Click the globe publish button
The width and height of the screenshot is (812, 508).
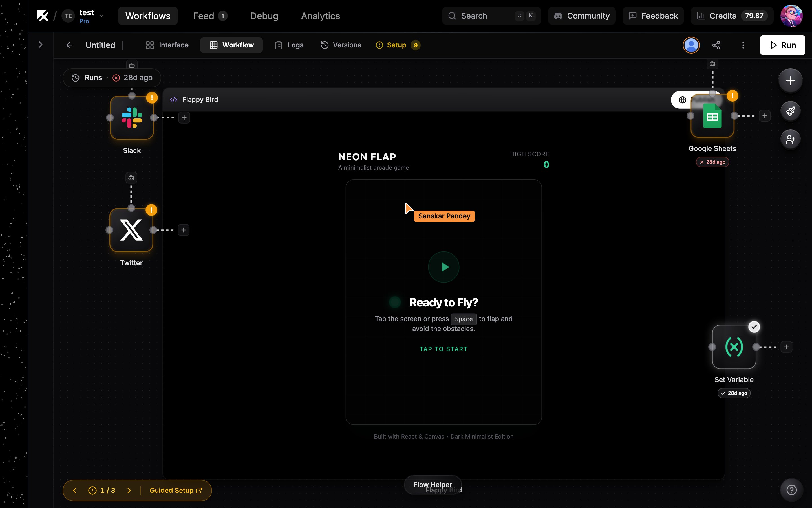coord(683,100)
